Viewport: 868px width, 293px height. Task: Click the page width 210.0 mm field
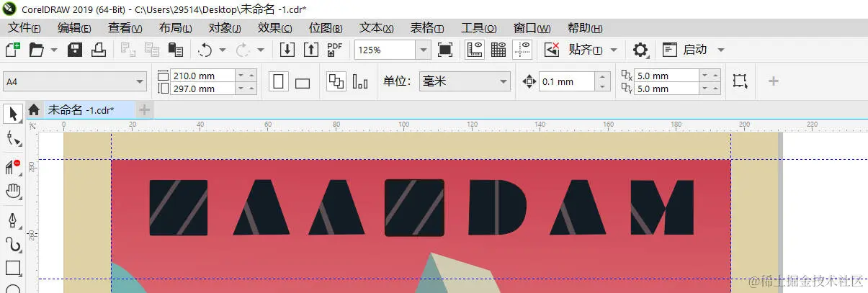[203, 76]
